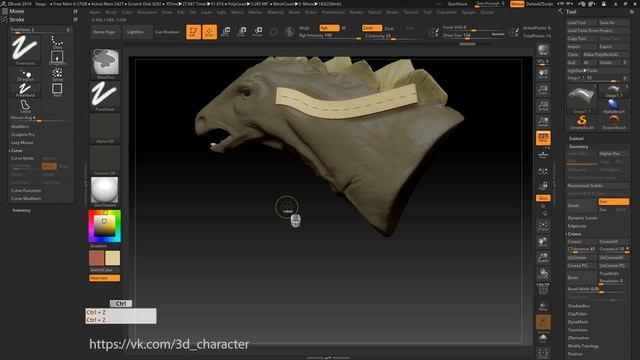Click the Live Boolean button
The height and width of the screenshot is (360, 640).
point(167,32)
